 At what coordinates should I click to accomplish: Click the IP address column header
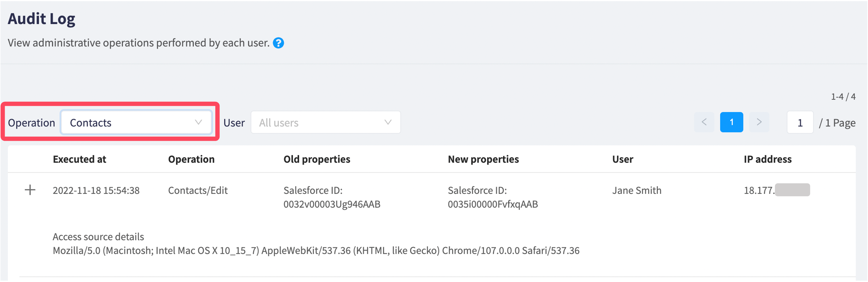click(x=768, y=159)
